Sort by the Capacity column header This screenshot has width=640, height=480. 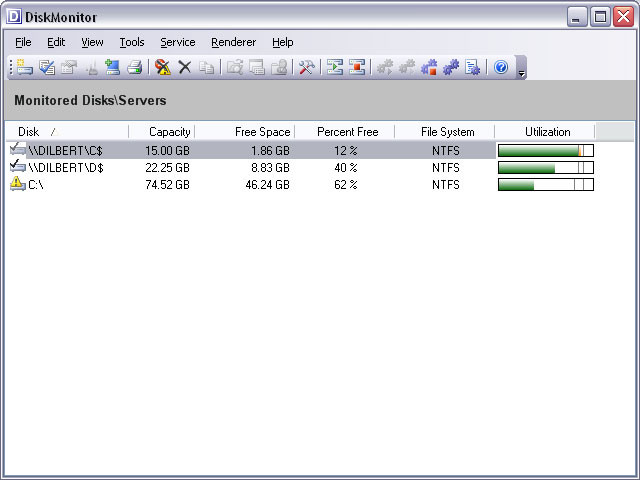(162, 132)
